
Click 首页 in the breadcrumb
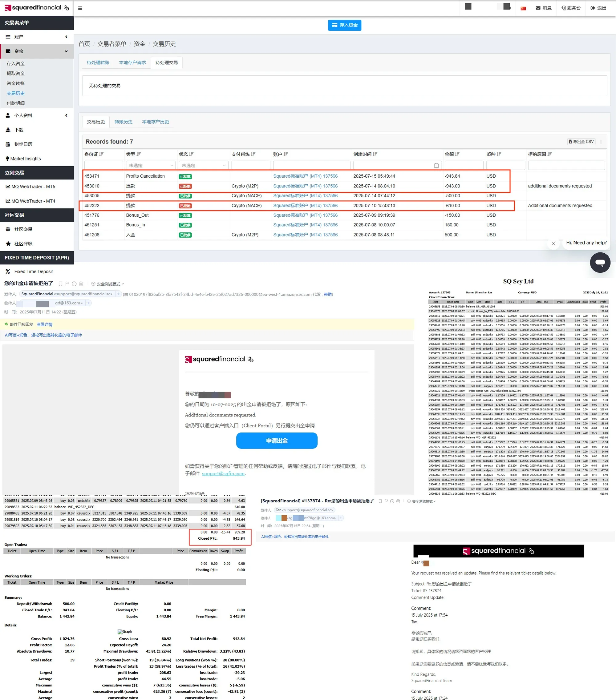[x=84, y=44]
